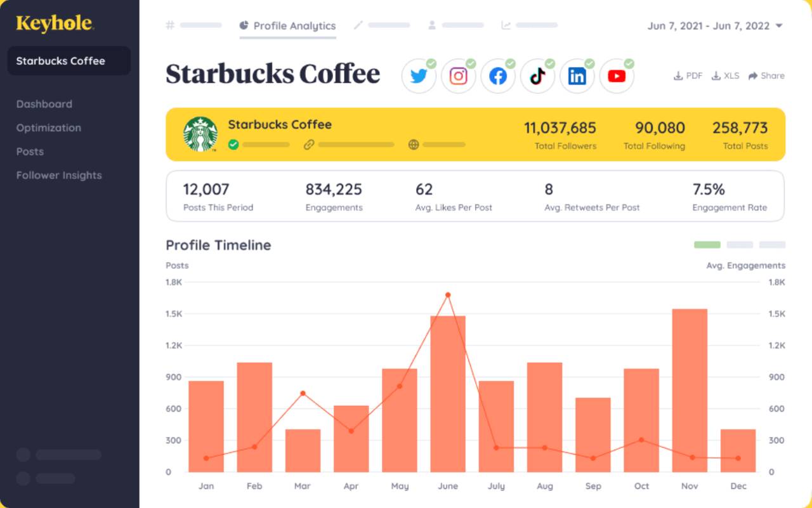
Task: Expand the Jun 7 date range selector
Action: point(716,27)
